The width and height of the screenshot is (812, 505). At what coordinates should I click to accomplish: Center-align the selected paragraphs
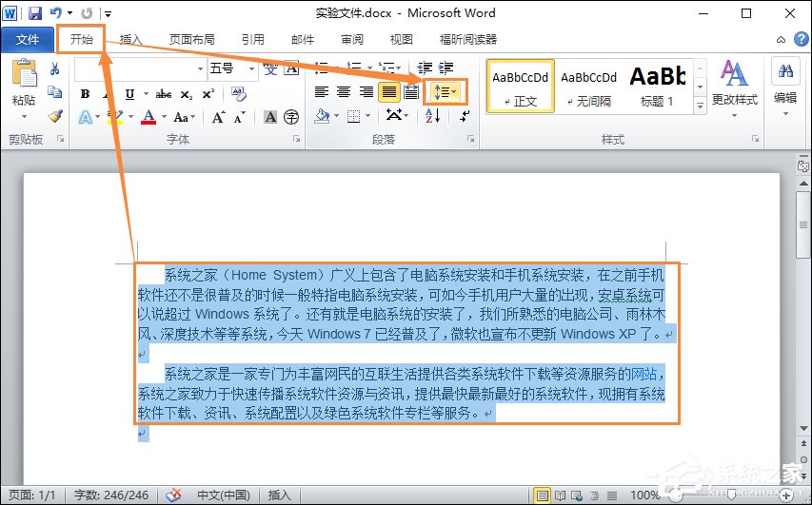pyautogui.click(x=344, y=92)
